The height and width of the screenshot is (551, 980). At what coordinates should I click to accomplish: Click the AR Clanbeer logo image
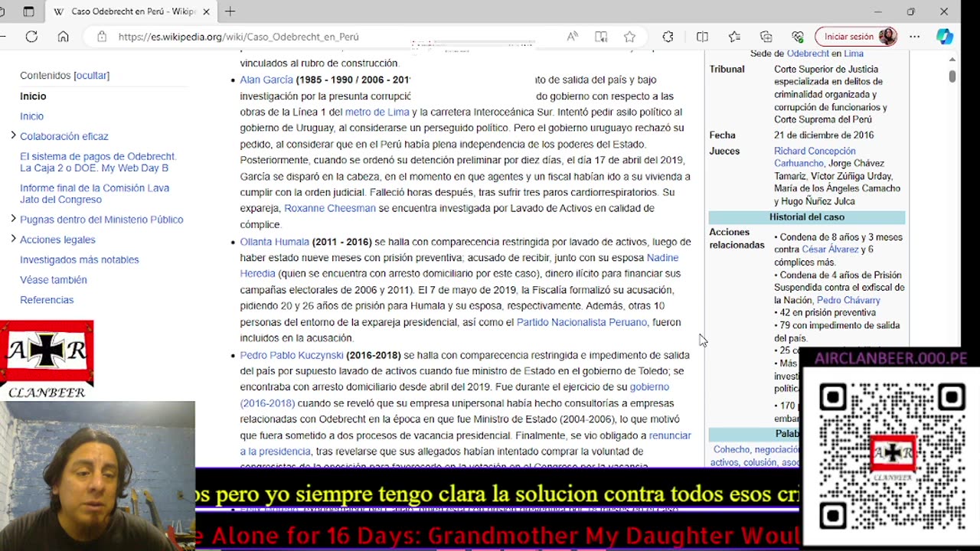click(47, 360)
